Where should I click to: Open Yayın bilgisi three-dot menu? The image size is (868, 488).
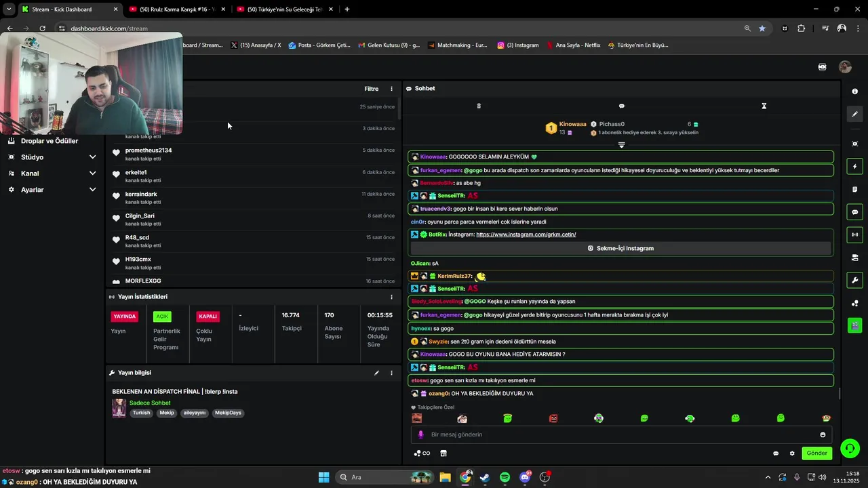tap(391, 373)
